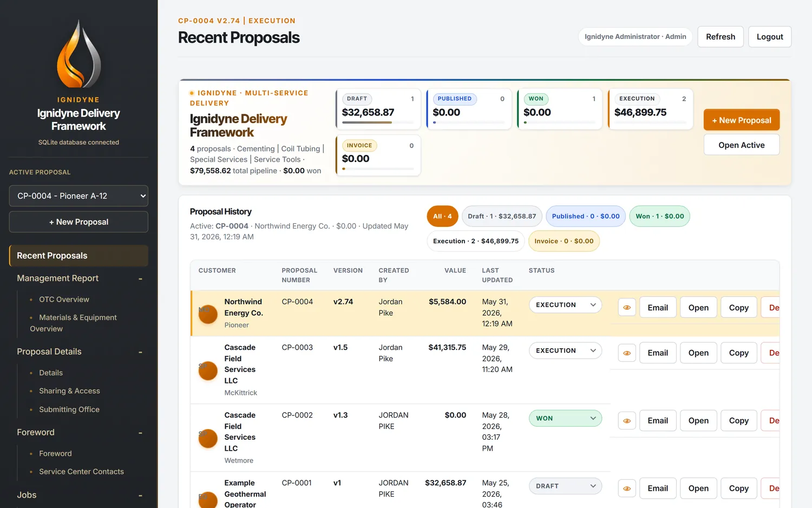Open the CP-0004 proposal row
Viewport: 812px width, 508px height.
click(698, 308)
